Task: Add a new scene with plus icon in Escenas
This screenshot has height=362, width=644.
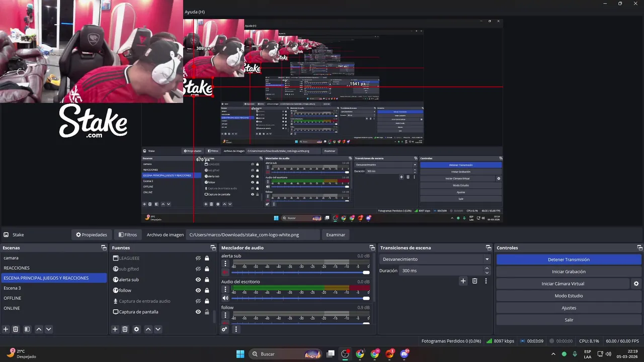Action: coord(6,329)
